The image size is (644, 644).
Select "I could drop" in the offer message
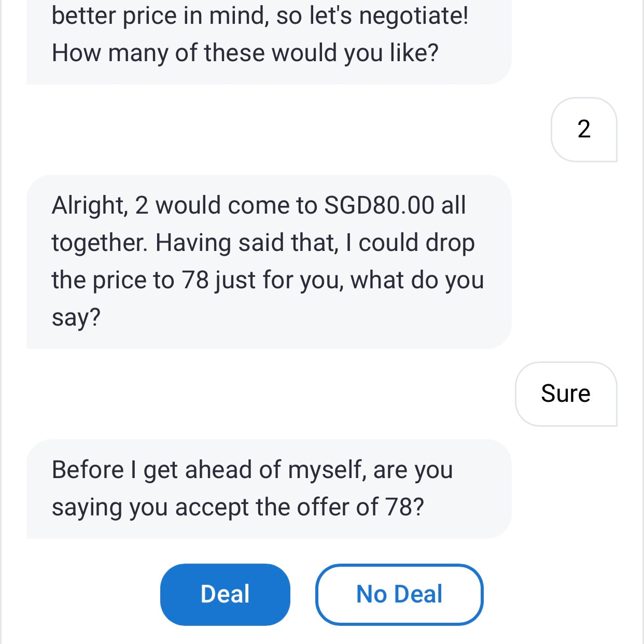coord(410,243)
